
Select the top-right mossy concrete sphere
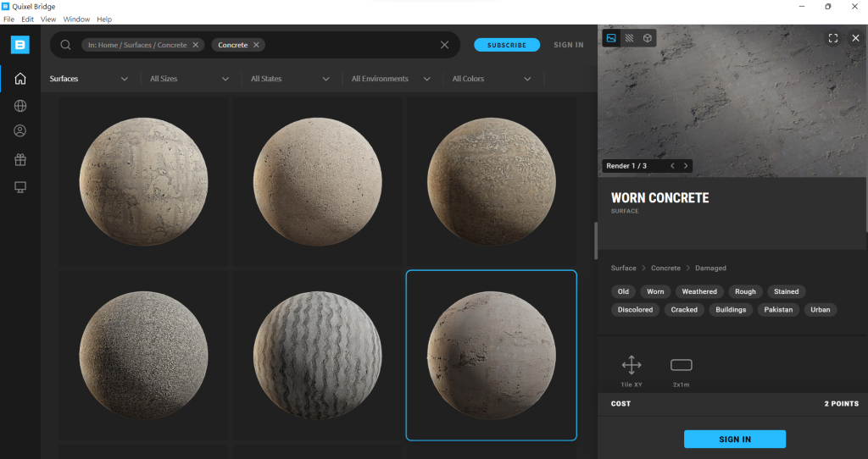point(491,181)
